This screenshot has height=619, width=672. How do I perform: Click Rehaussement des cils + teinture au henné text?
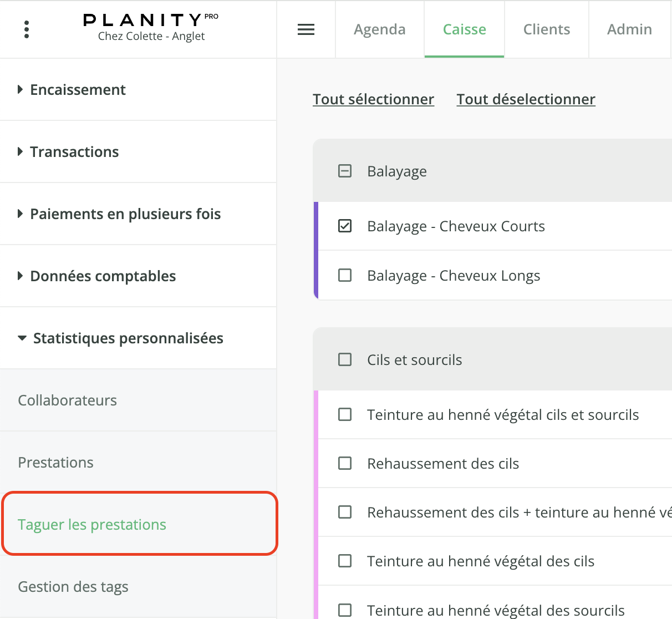tap(520, 513)
